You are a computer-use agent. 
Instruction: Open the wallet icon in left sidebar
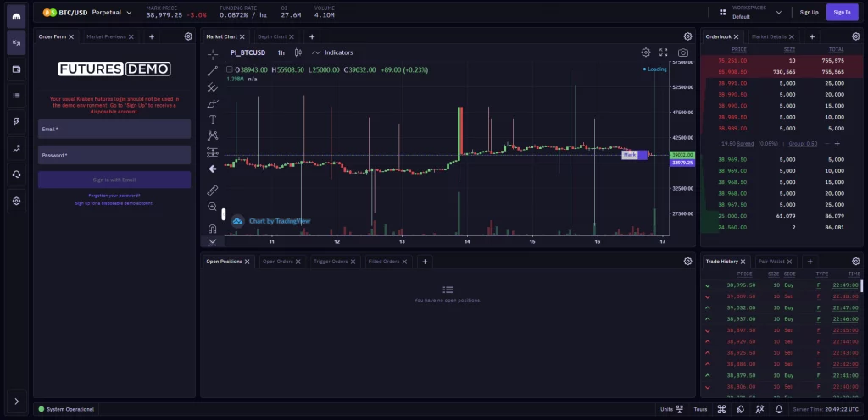[16, 69]
